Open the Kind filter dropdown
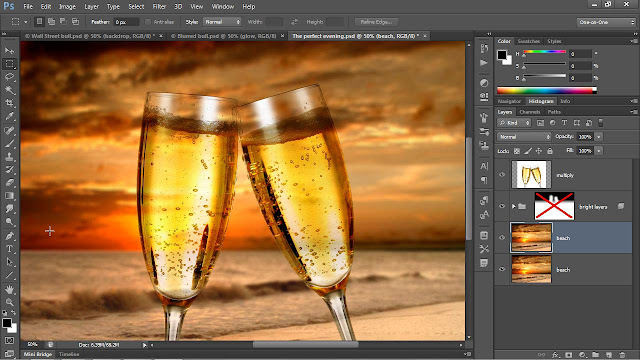Viewport: 640px width, 360px height. pos(514,122)
